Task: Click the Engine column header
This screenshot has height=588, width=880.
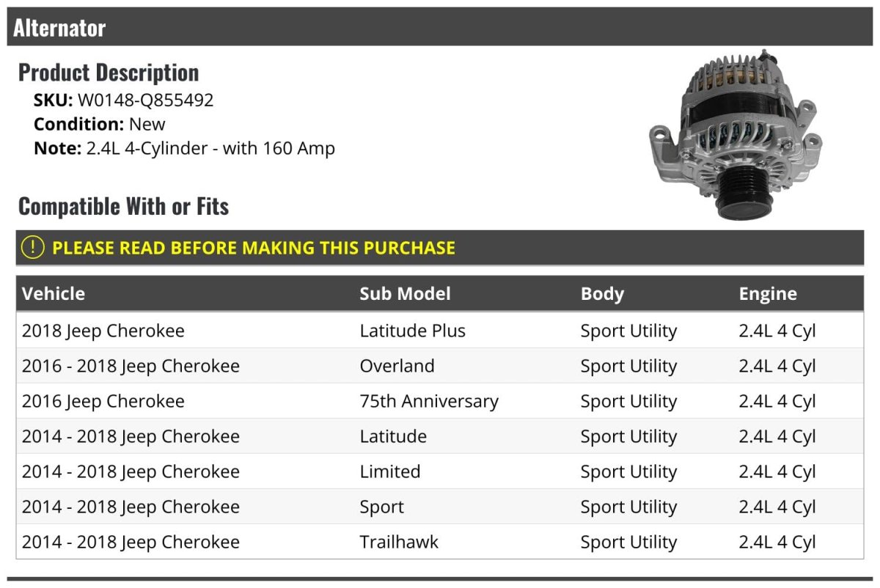Action: (x=768, y=294)
